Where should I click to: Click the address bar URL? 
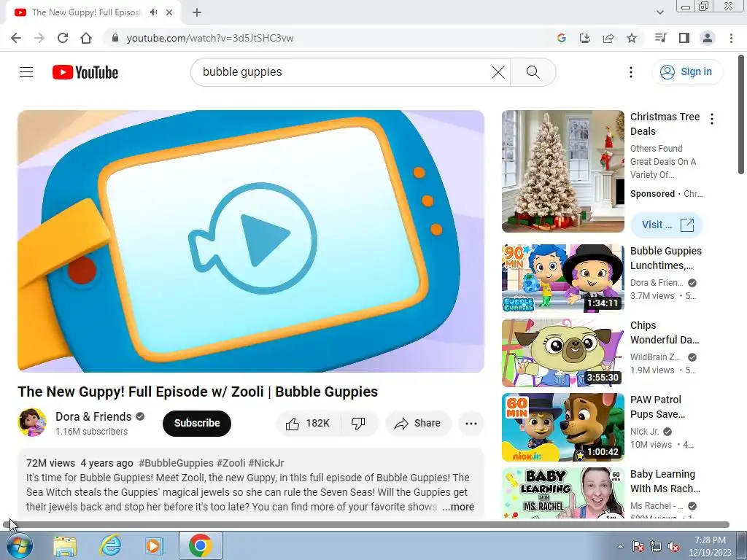210,38
